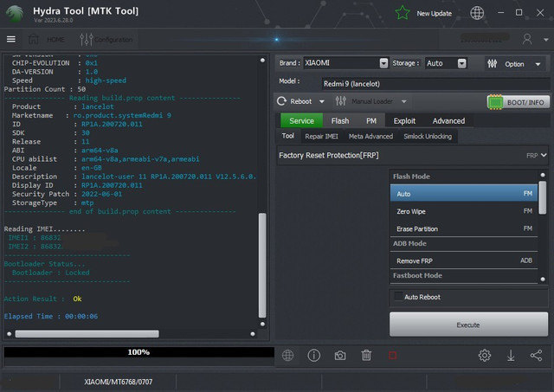Open the language globe icon in title bar

(x=477, y=13)
